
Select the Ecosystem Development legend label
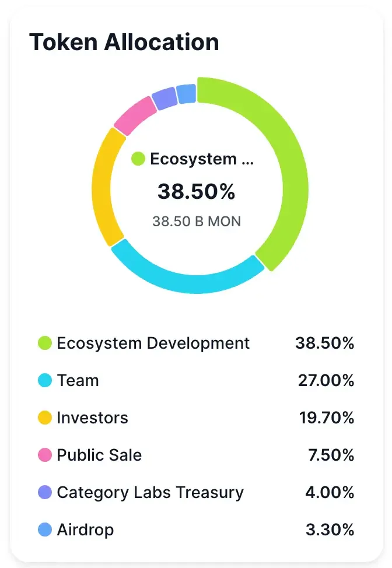(153, 343)
